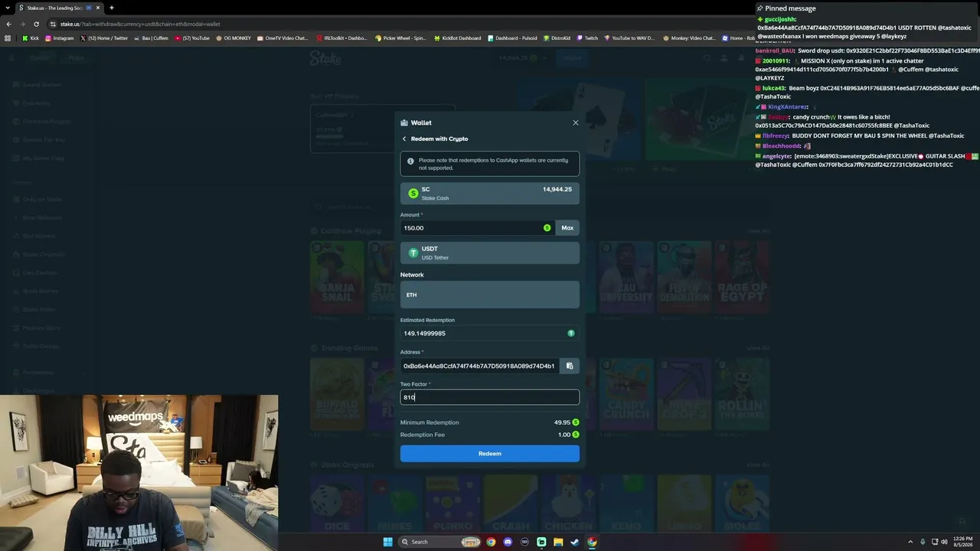
Task: Reload the page with the refresh icon
Action: pyautogui.click(x=37, y=24)
